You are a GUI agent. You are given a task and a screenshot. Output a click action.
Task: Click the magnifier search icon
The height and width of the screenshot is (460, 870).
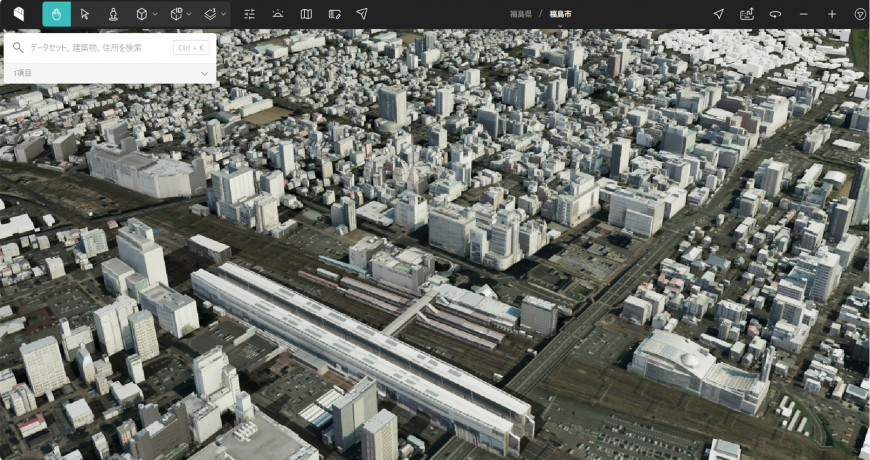click(18, 48)
